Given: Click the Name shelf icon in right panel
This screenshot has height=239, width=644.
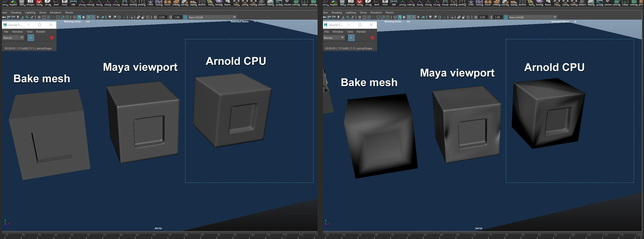Looking at the screenshot, I should [x=548, y=2].
